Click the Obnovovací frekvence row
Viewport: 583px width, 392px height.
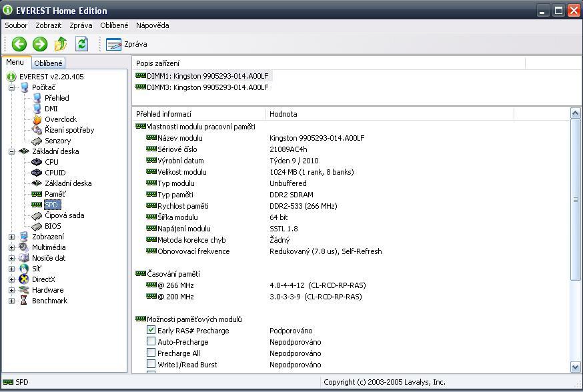[x=351, y=251]
